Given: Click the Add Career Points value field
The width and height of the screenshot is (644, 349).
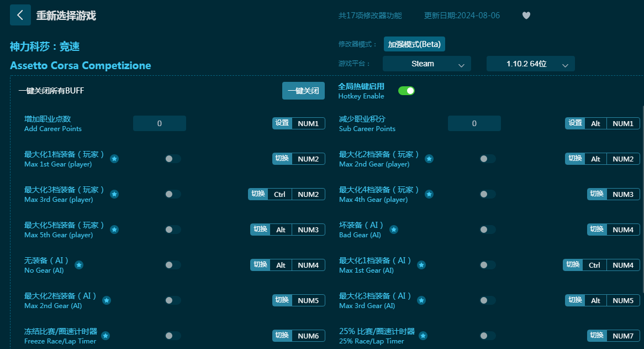Looking at the screenshot, I should click(x=160, y=123).
